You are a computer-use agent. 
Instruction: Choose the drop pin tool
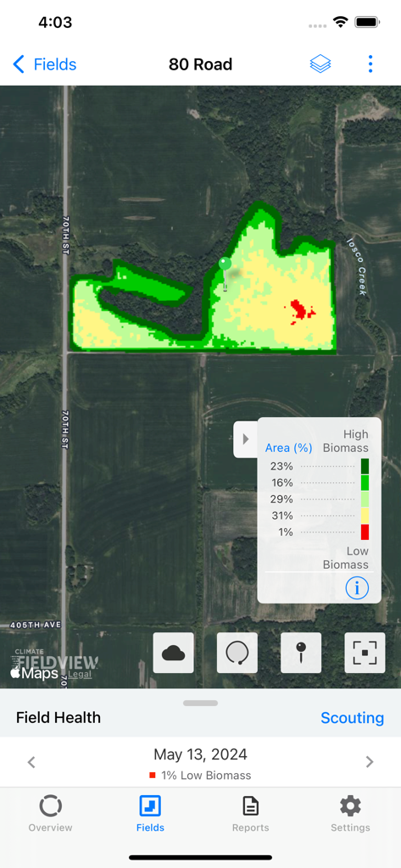click(301, 653)
